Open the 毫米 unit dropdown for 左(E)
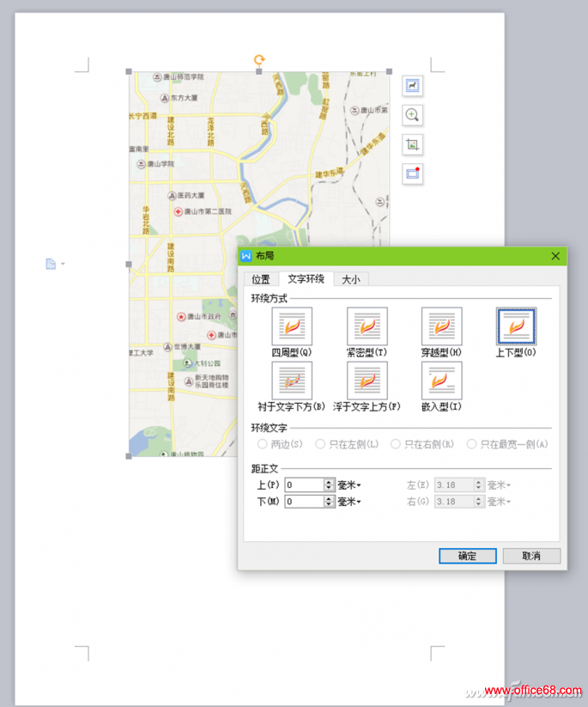Viewport: 588px width, 707px height. 499,485
